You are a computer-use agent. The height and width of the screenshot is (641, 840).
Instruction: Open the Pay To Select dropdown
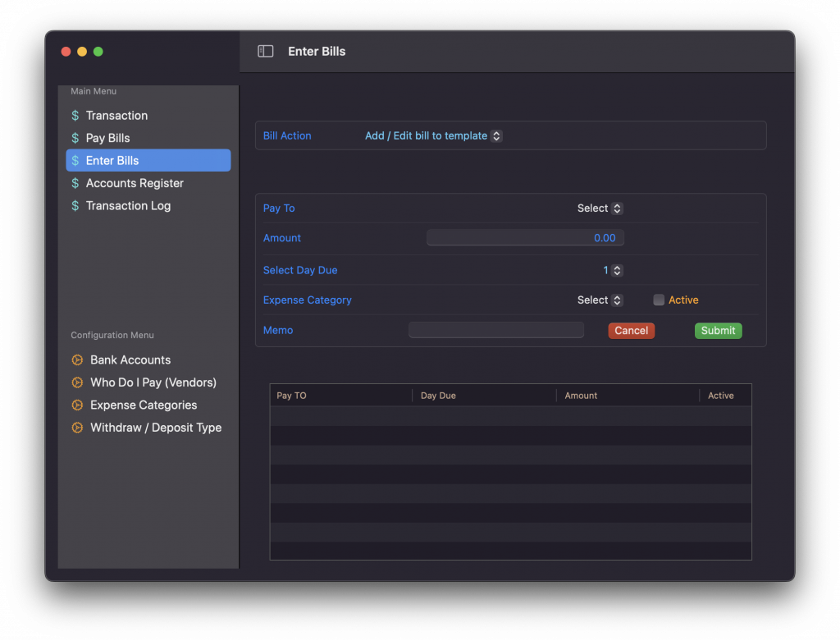(x=600, y=208)
